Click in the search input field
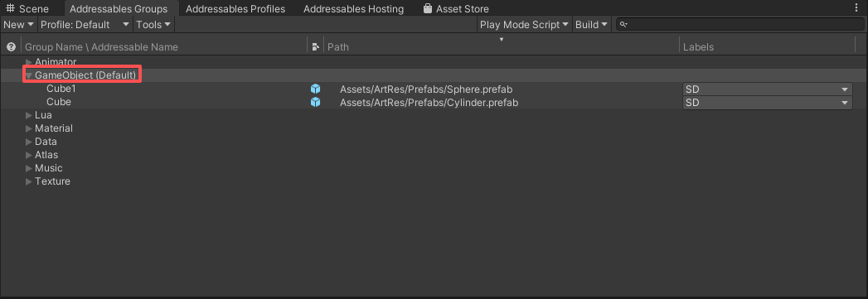The height and width of the screenshot is (299, 868). (739, 24)
